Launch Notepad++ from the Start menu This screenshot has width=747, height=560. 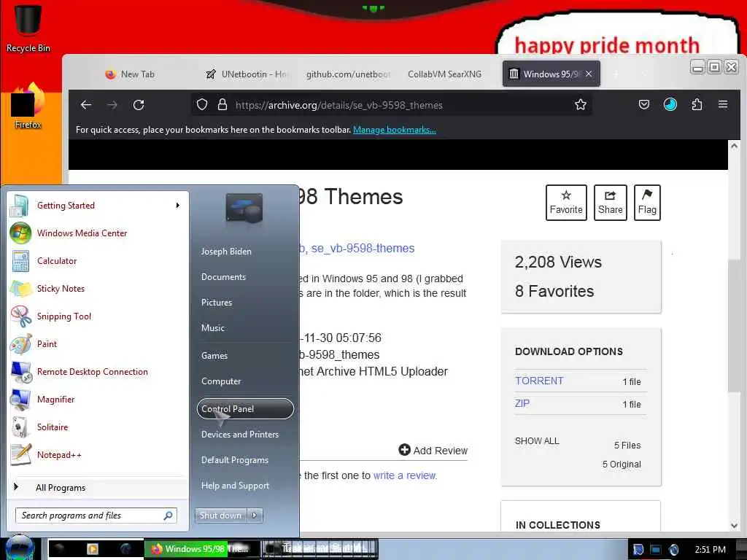point(98,455)
